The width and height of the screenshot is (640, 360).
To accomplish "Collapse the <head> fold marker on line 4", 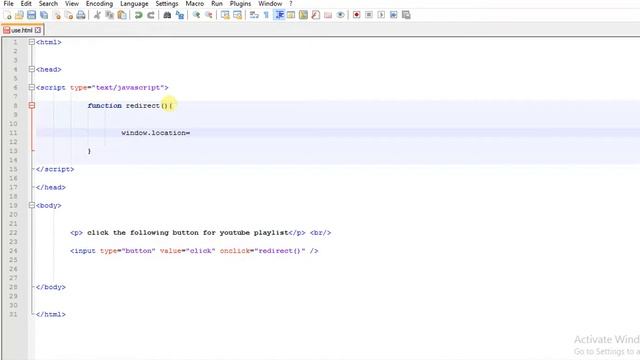I will click(31, 69).
